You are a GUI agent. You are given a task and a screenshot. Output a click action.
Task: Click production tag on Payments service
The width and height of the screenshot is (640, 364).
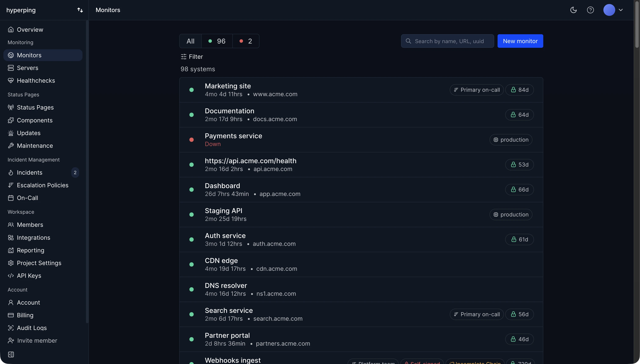[511, 140]
